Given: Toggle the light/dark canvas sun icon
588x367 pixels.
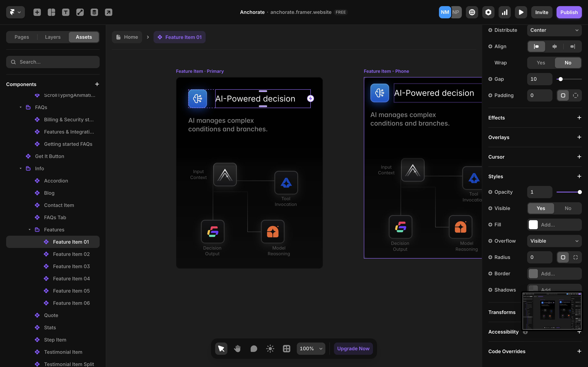Looking at the screenshot, I should tap(270, 349).
